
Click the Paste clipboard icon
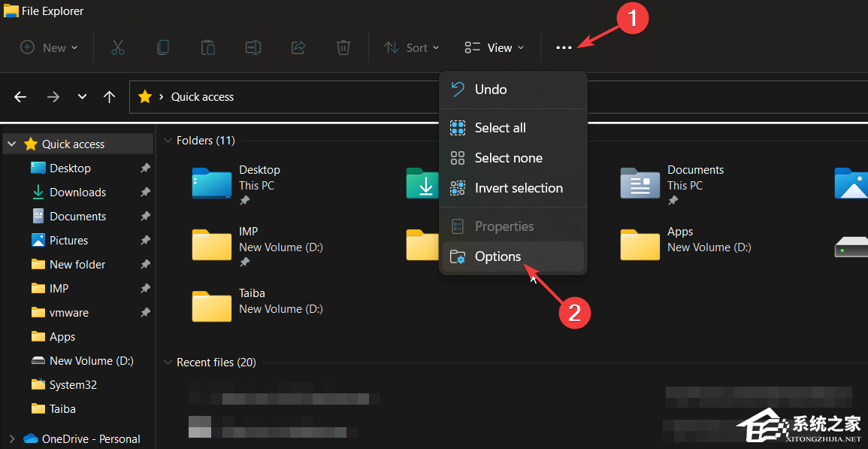[x=207, y=47]
